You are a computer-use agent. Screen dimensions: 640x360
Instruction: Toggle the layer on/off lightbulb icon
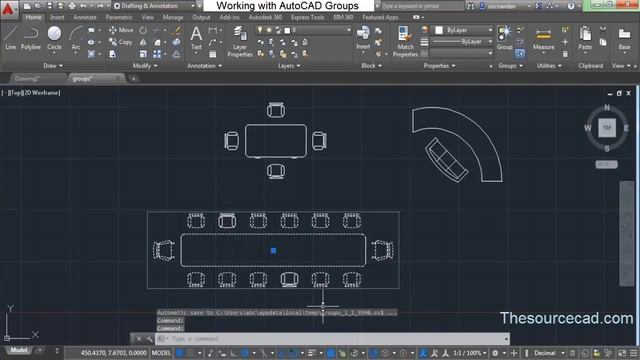pyautogui.click(x=260, y=30)
